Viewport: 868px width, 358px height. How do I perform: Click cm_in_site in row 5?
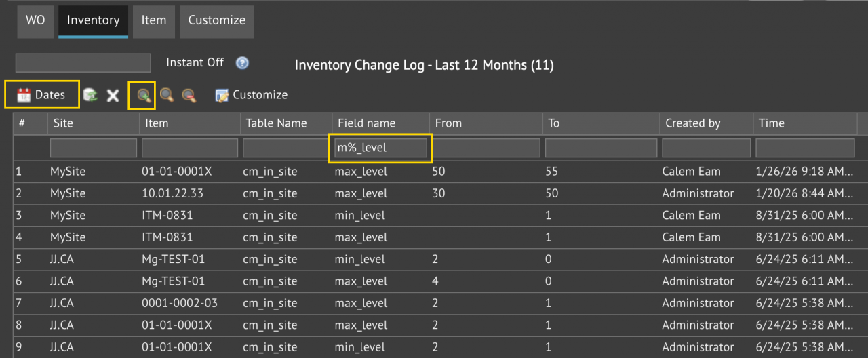click(x=270, y=259)
